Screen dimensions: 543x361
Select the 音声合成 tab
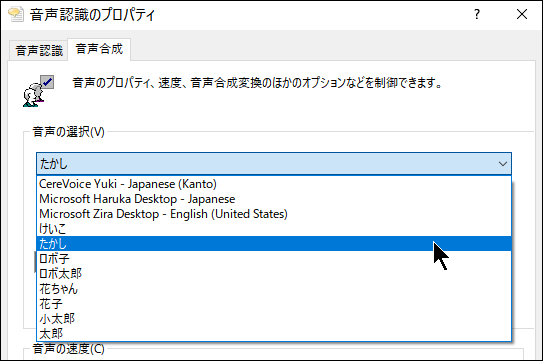click(x=99, y=49)
